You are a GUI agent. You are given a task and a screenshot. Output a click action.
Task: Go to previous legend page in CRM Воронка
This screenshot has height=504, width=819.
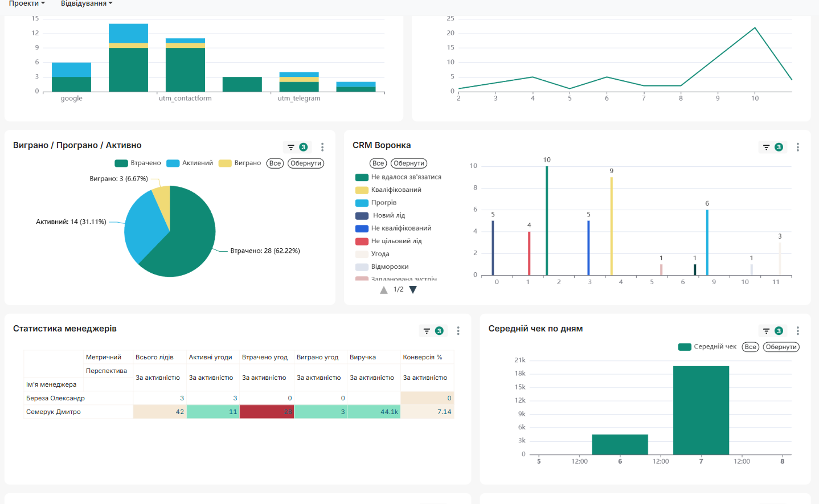(x=384, y=290)
